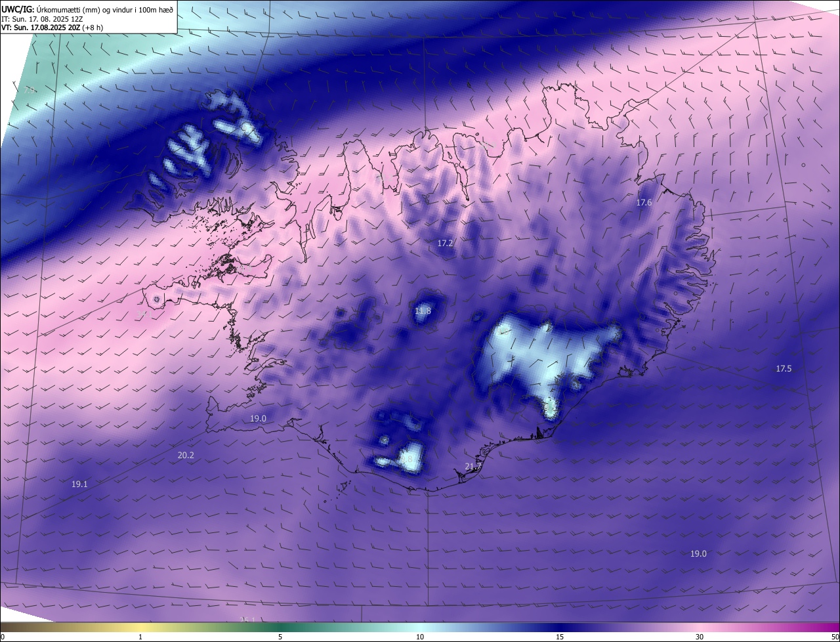Click the title 'Úrkomumætti (mm) og vindur í 100m hæð'
This screenshot has height=642, width=840.
coord(105,9)
